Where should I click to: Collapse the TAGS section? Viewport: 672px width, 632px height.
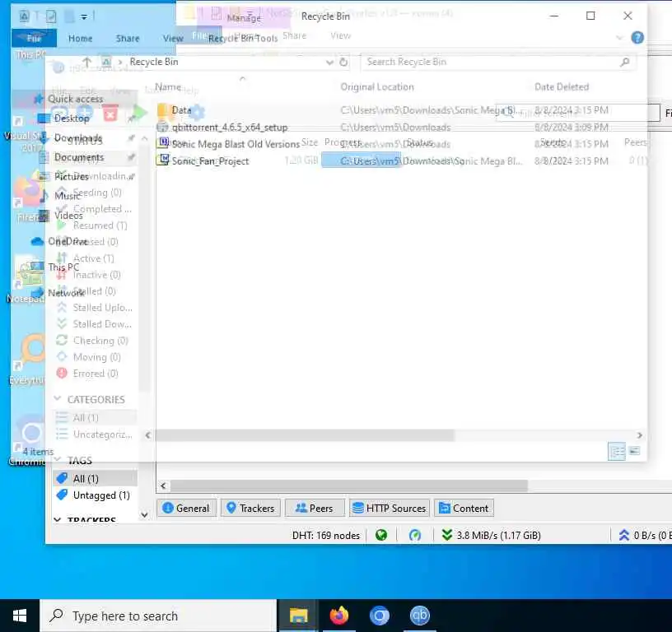tap(58, 460)
